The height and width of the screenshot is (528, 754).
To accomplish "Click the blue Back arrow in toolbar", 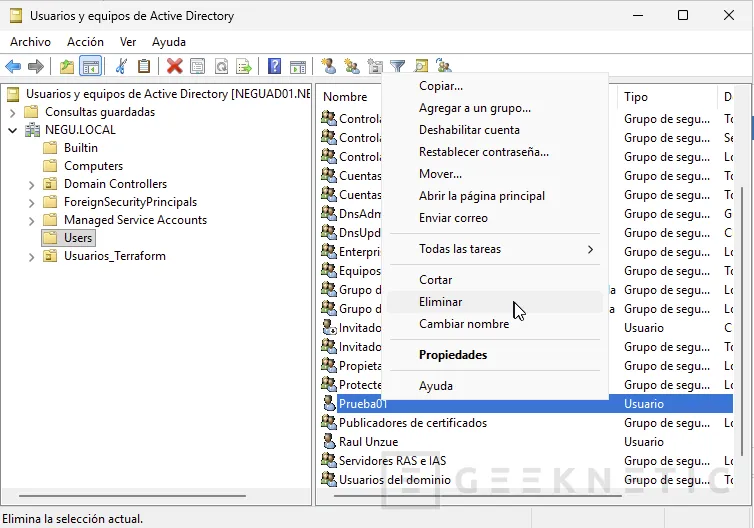I will pyautogui.click(x=13, y=66).
